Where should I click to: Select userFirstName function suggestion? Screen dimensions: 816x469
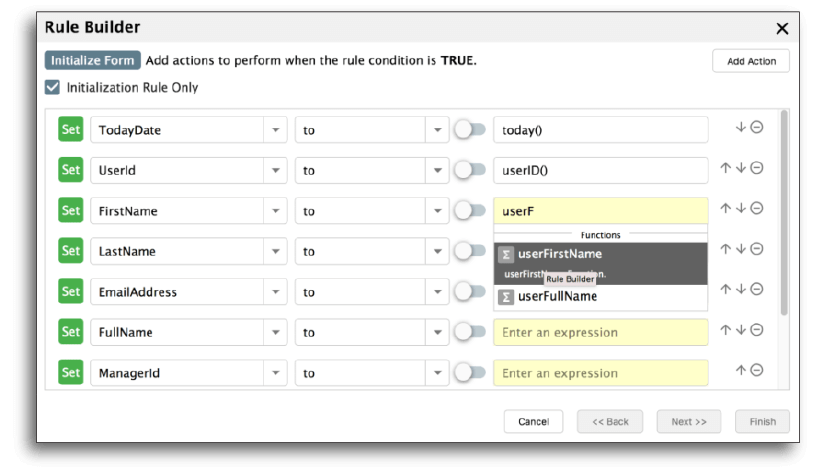[601, 263]
